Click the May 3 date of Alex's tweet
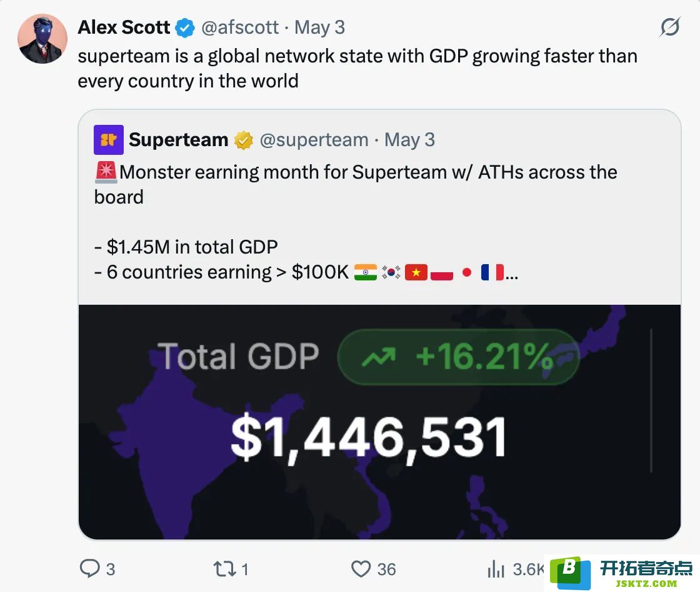The height and width of the screenshot is (592, 700). click(319, 27)
